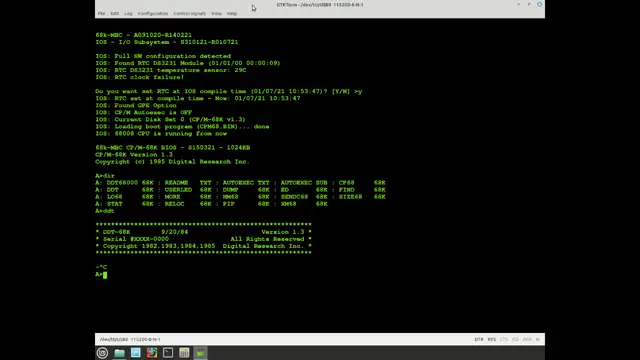Viewport: 640px width, 360px height.
Task: Click the 'Copyright (c) 1985 Digital Research Inc.' line
Action: [x=172, y=162]
